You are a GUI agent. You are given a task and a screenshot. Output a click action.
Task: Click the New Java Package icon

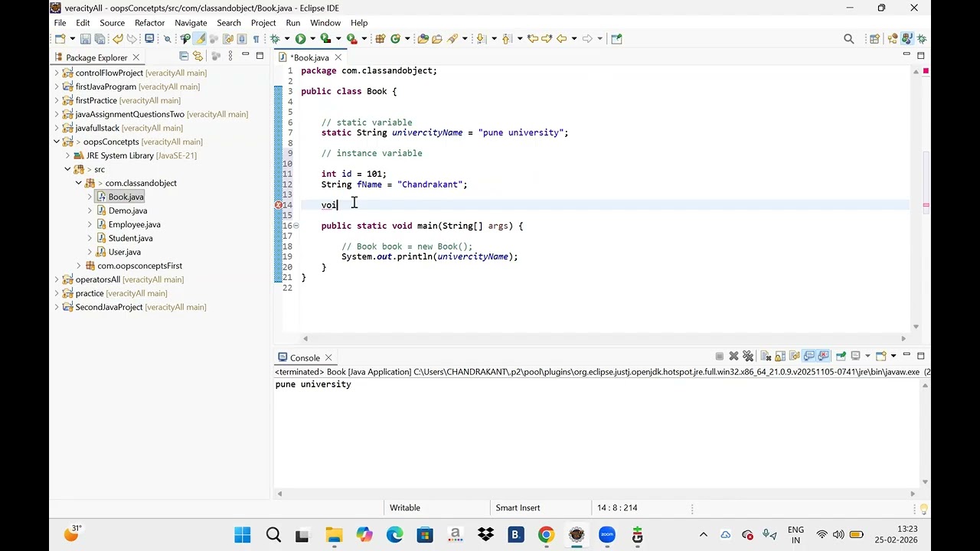click(x=380, y=38)
